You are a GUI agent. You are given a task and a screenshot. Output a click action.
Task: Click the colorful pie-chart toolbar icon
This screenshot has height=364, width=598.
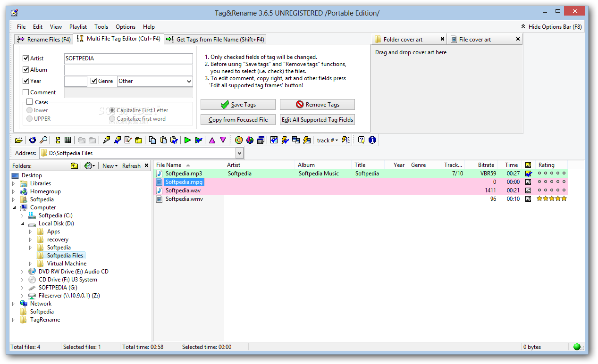[x=250, y=140]
